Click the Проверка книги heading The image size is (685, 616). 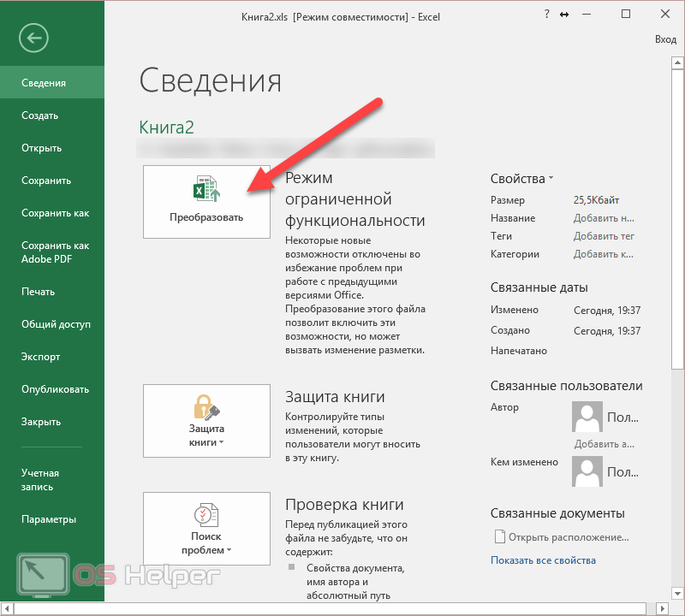pyautogui.click(x=344, y=504)
